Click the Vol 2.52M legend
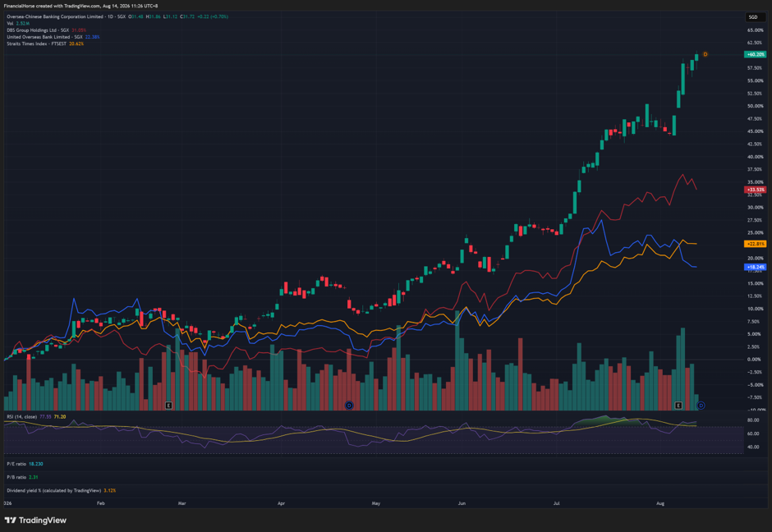The width and height of the screenshot is (772, 532). click(18, 23)
